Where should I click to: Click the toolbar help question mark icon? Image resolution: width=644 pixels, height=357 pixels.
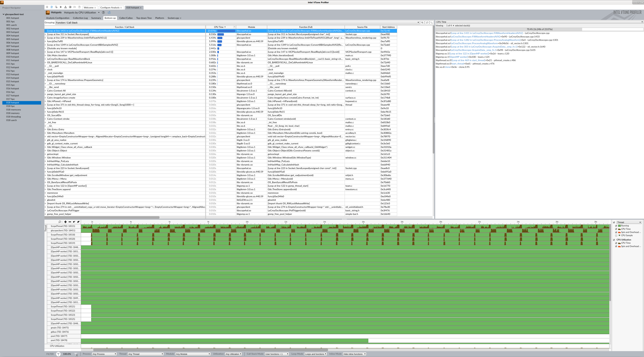coord(79,7)
